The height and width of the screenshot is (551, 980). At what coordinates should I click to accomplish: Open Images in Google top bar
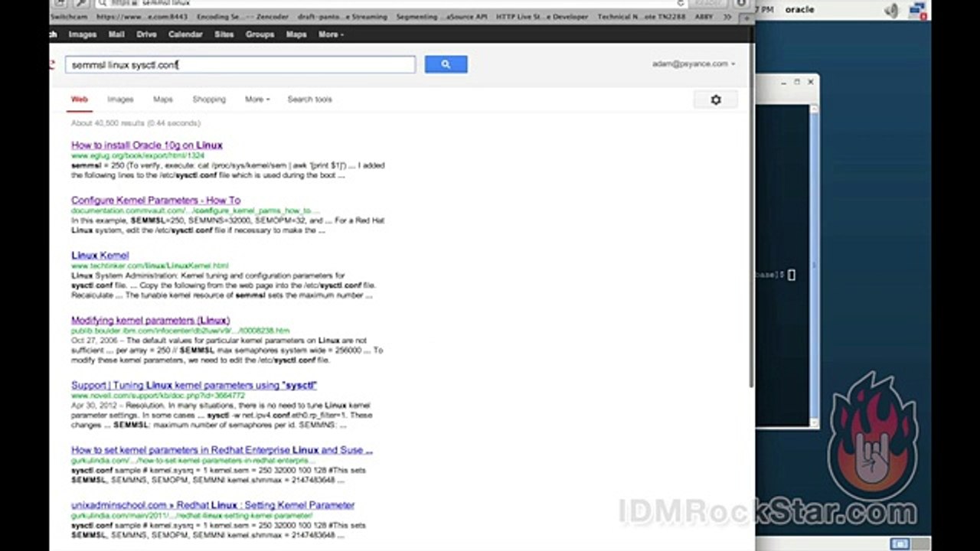coord(83,34)
